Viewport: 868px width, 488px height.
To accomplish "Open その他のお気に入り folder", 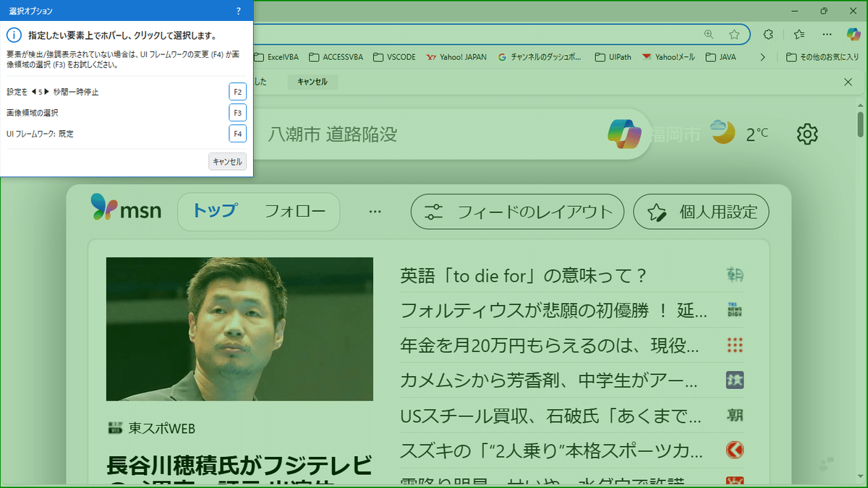I will pyautogui.click(x=823, y=57).
